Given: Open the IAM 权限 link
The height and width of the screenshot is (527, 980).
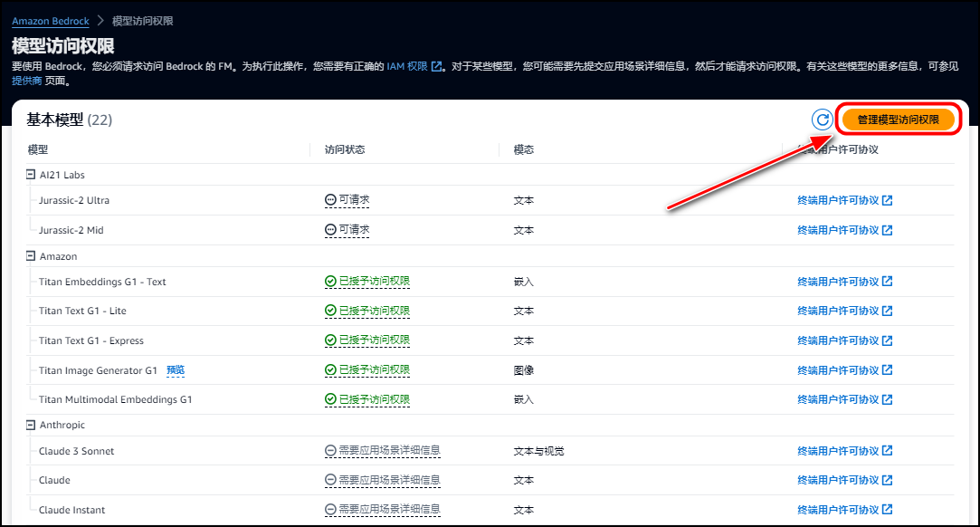Looking at the screenshot, I should click(407, 66).
